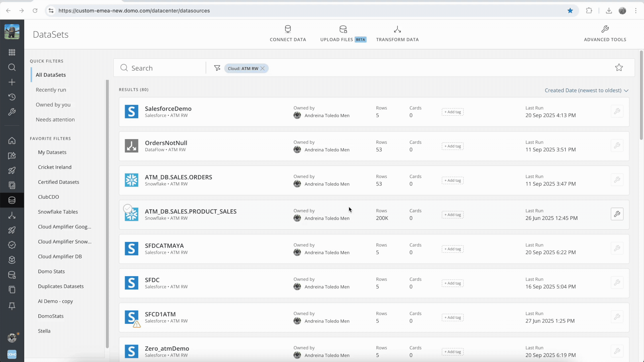Image resolution: width=644 pixels, height=362 pixels.
Task: Open the SalesforceDemo dataset
Action: (x=168, y=109)
